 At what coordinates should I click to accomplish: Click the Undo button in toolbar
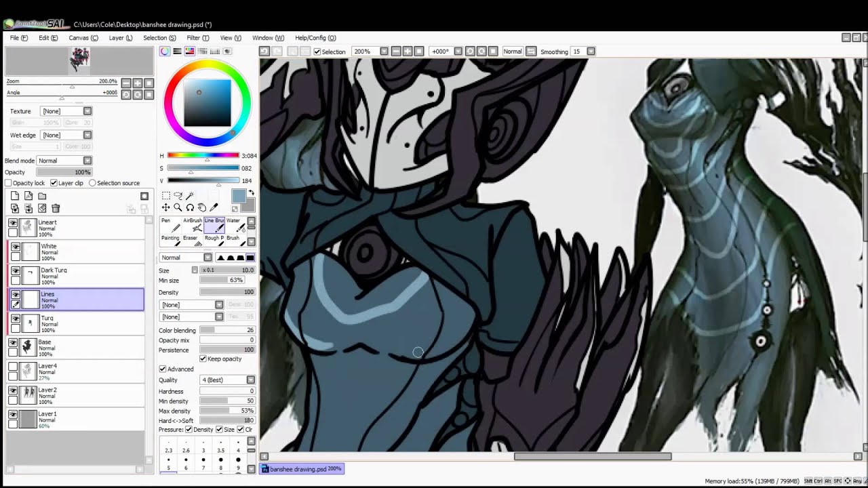(x=264, y=52)
